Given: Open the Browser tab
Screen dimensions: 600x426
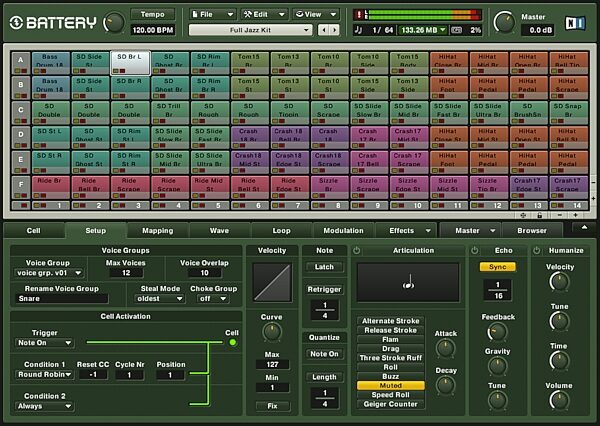Looking at the screenshot, I should click(532, 230).
